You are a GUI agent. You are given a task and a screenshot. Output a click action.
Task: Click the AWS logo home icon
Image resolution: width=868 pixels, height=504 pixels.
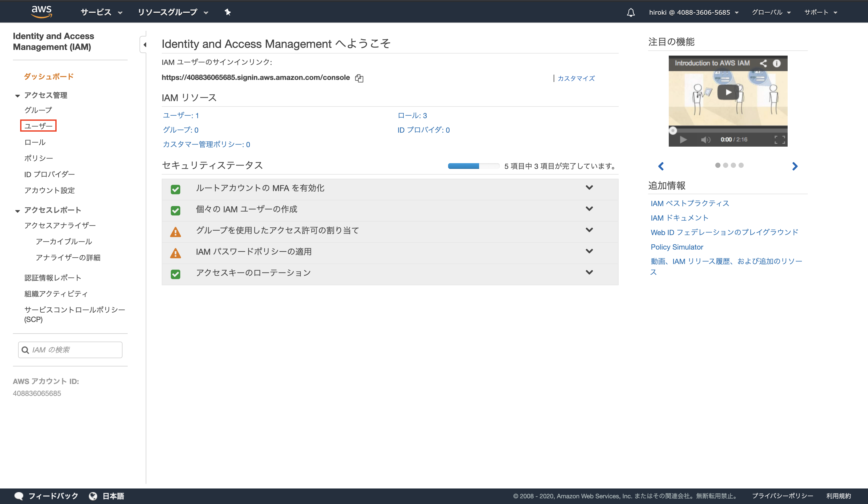click(41, 11)
